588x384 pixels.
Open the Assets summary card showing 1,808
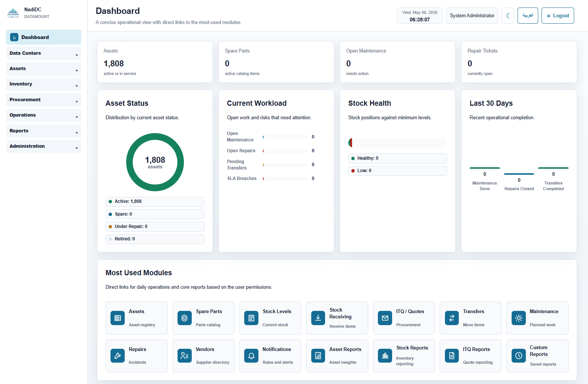(x=155, y=62)
